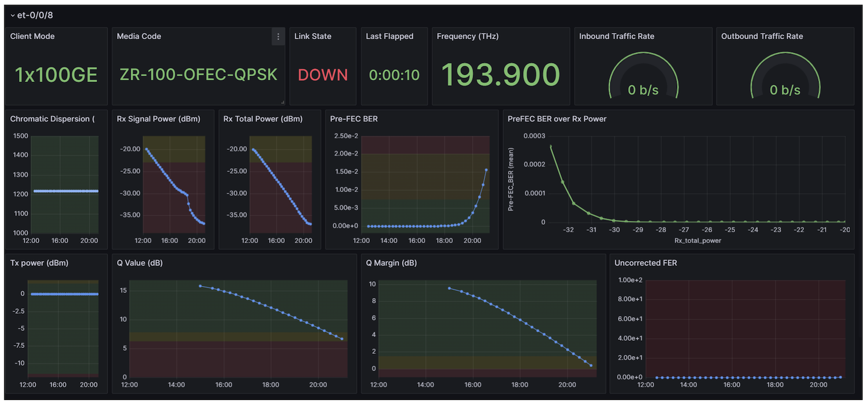
Task: Click the Inbound Traffic Rate gauge
Action: point(643,76)
